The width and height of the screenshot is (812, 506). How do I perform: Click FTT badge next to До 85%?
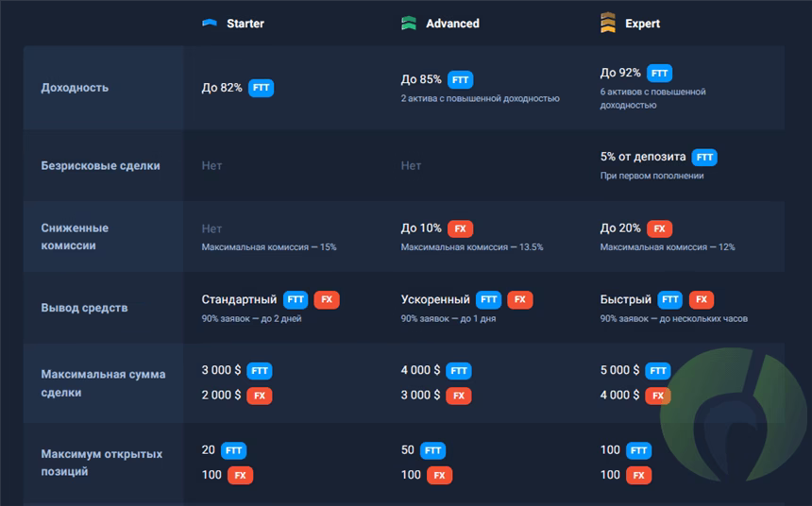click(461, 79)
